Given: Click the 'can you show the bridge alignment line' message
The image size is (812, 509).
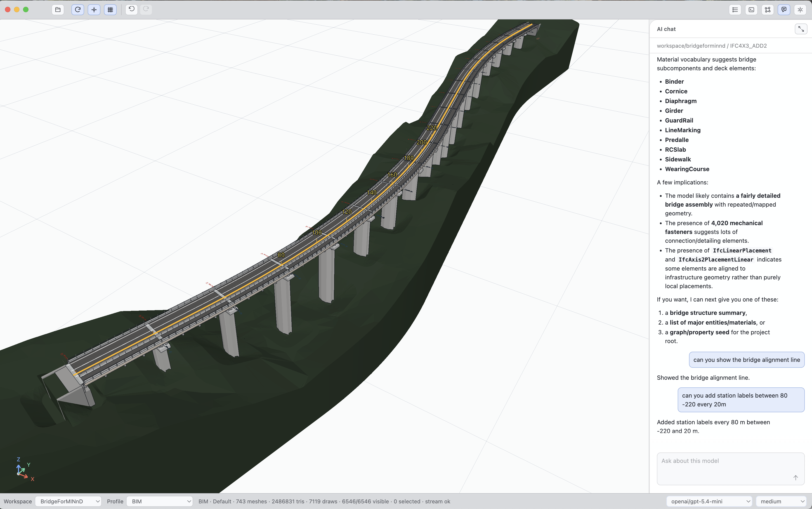Looking at the screenshot, I should coord(747,360).
